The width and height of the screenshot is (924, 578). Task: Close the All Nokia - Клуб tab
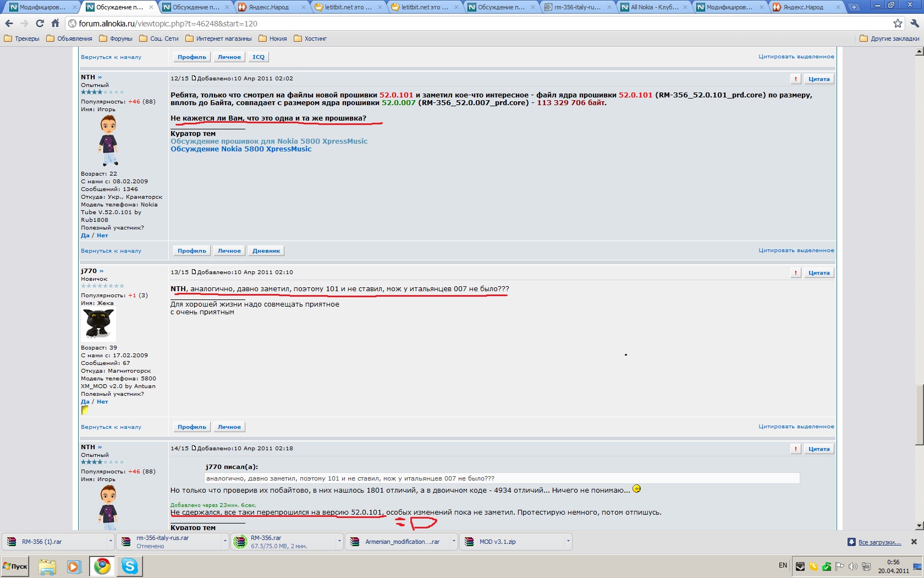click(685, 7)
